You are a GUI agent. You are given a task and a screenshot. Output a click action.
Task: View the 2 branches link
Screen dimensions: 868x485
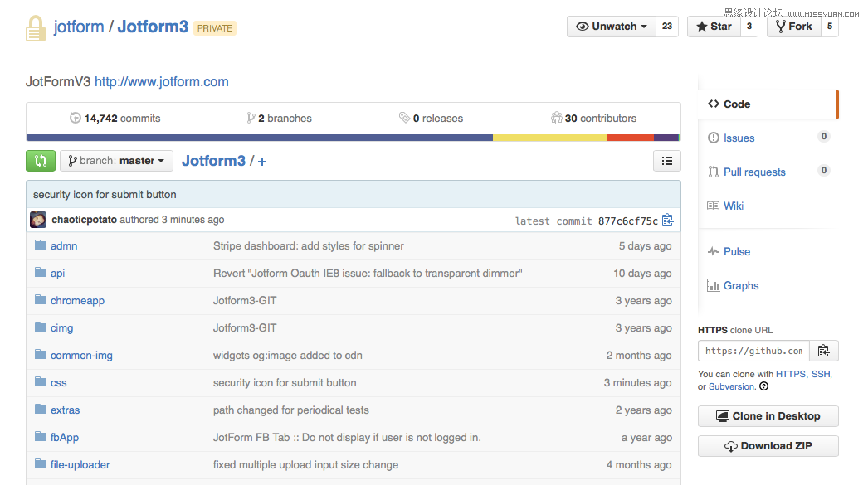coord(280,118)
